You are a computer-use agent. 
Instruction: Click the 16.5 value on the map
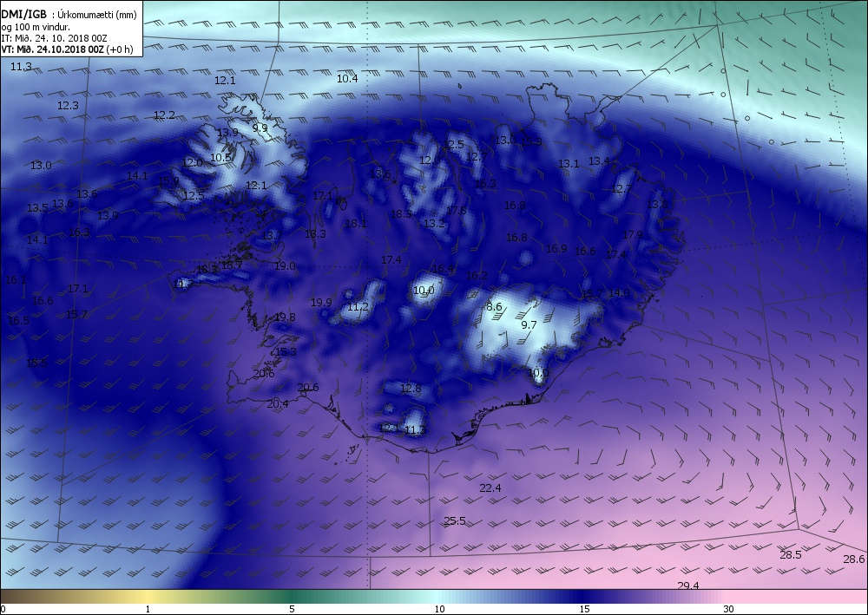pyautogui.click(x=18, y=320)
